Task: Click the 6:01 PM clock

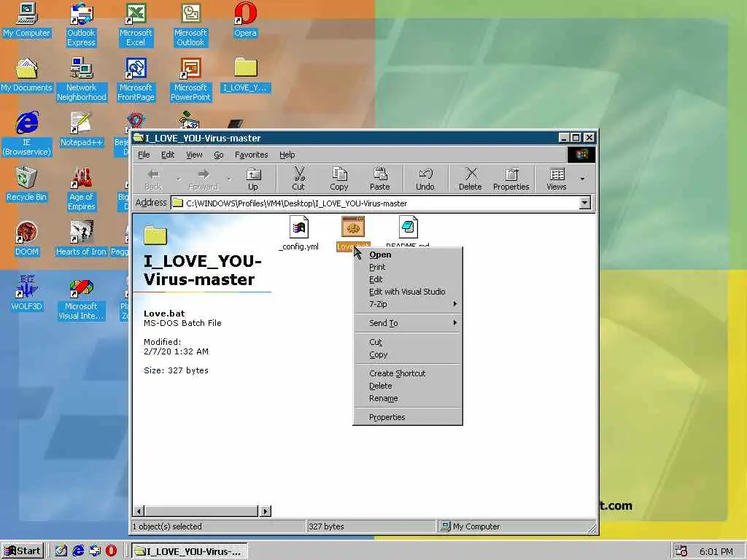Action: coord(716,551)
